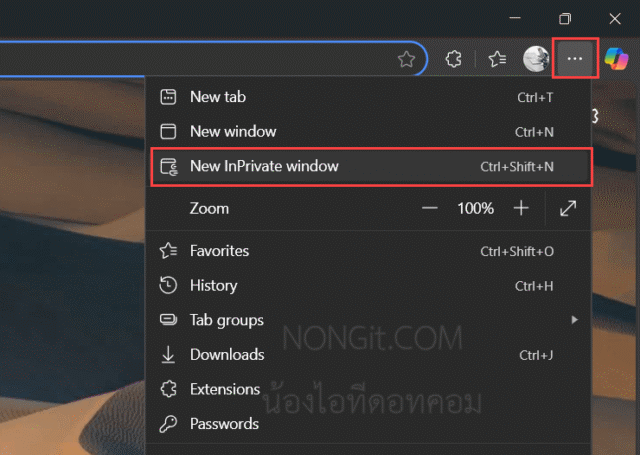
Task: Click the Ctrl+J shortcut text
Action: [536, 355]
